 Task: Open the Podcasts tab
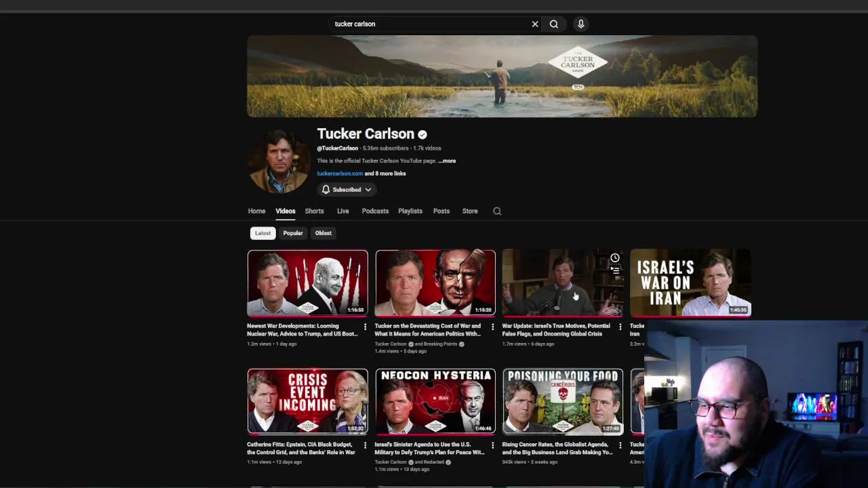pyautogui.click(x=375, y=211)
